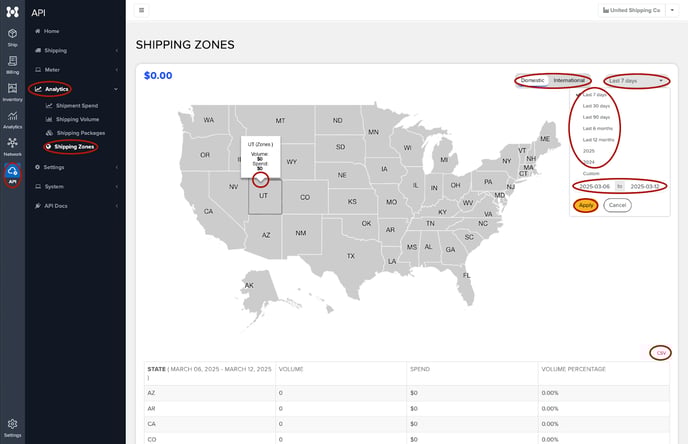This screenshot has height=444, width=688.
Task: Open the Ship section in the icon rail
Action: pyautogui.click(x=12, y=37)
